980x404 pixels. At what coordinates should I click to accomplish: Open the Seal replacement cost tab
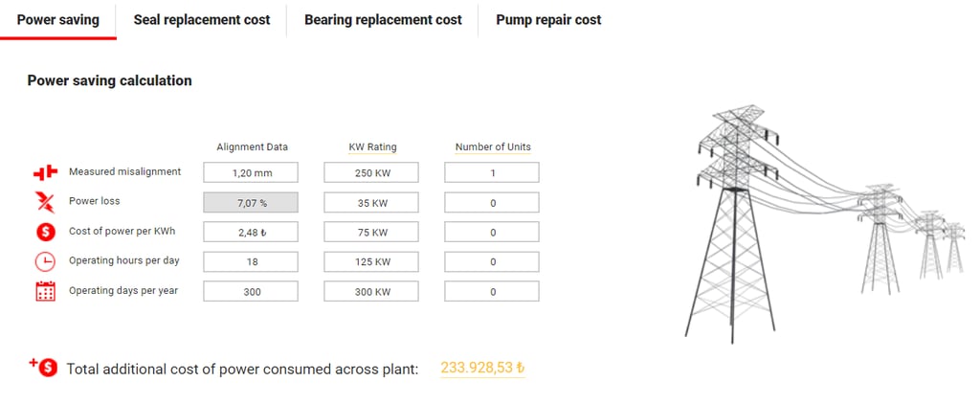[202, 19]
